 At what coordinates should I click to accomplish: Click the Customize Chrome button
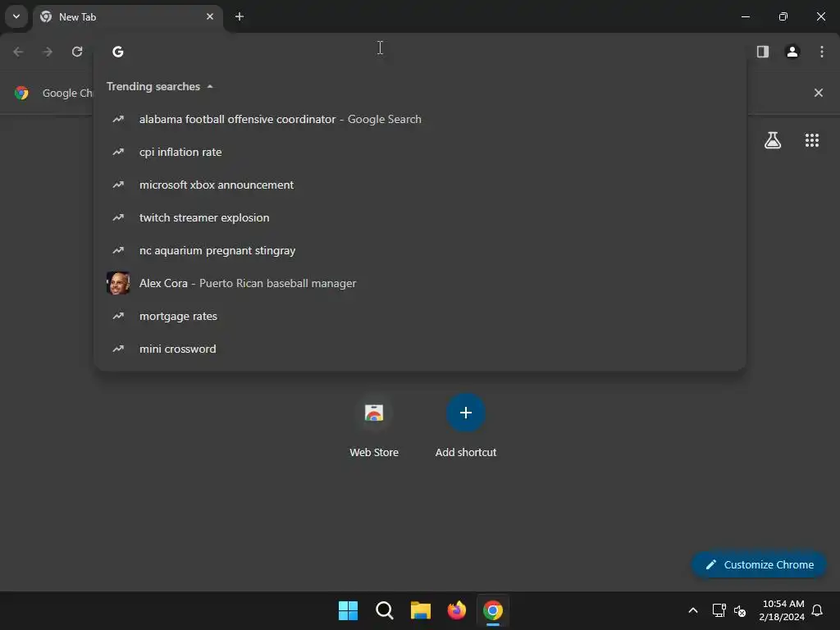pyautogui.click(x=759, y=564)
